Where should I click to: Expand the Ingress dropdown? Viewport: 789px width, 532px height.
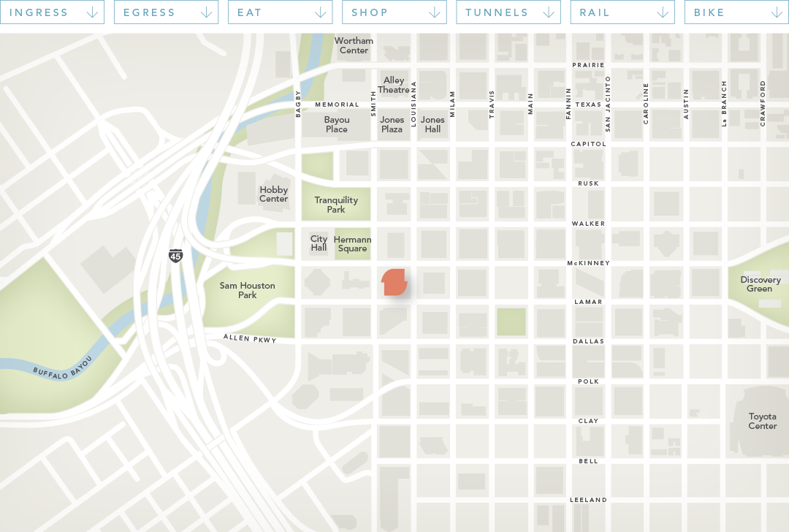[x=52, y=12]
